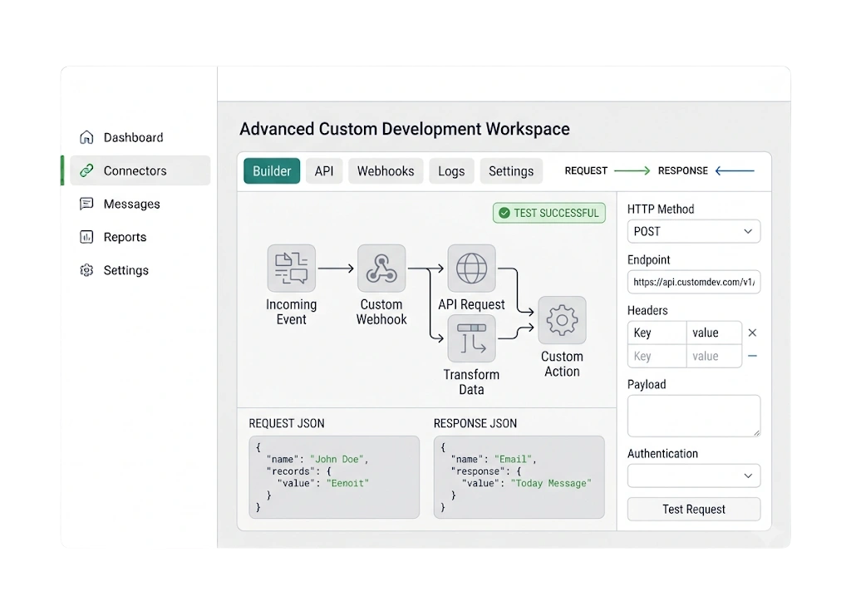
Task: Click the first header Key field
Action: click(x=657, y=333)
